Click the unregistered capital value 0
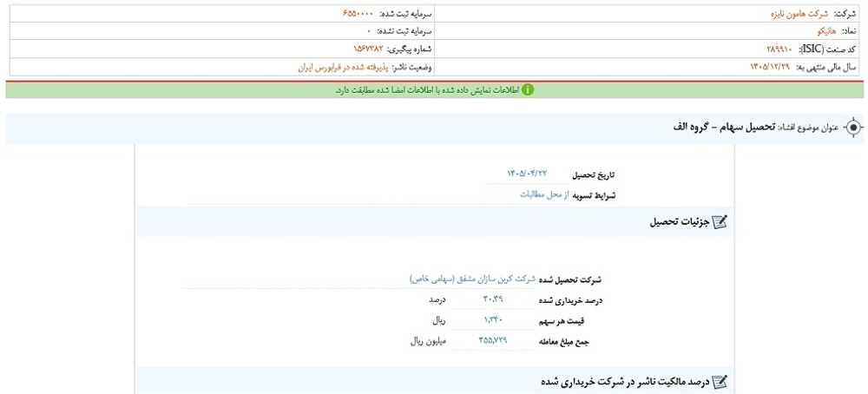The image size is (868, 394). tap(369, 31)
